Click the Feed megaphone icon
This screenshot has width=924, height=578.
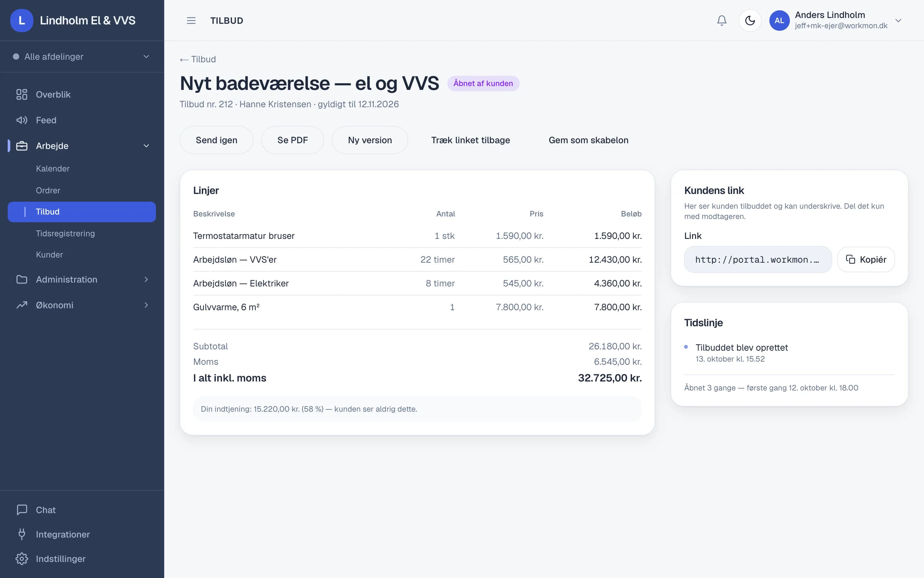pos(22,120)
